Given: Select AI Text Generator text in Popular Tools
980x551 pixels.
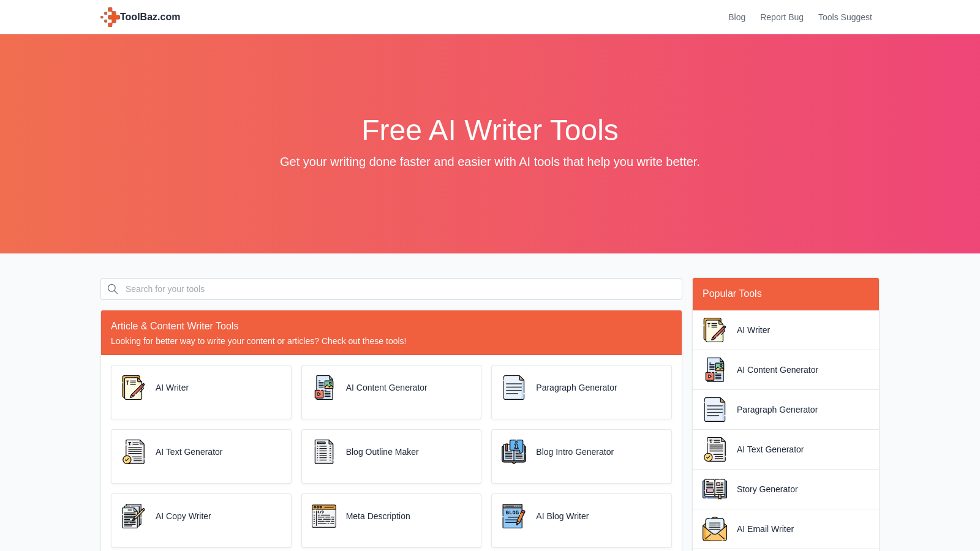Looking at the screenshot, I should [770, 449].
